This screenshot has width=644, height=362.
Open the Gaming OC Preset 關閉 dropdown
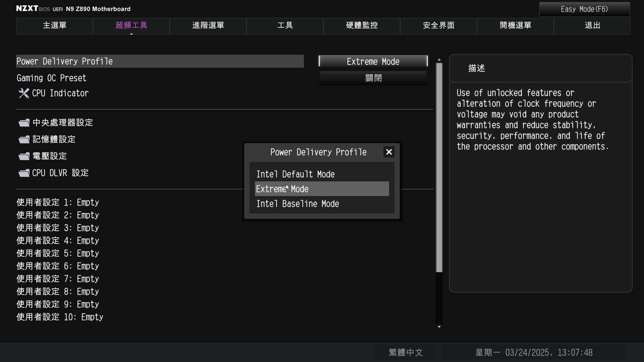[373, 78]
